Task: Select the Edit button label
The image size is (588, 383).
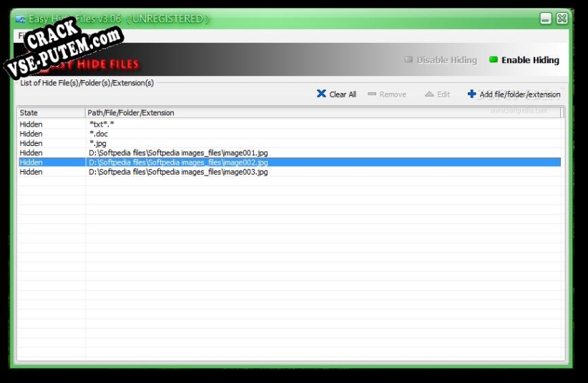Action: pos(444,94)
